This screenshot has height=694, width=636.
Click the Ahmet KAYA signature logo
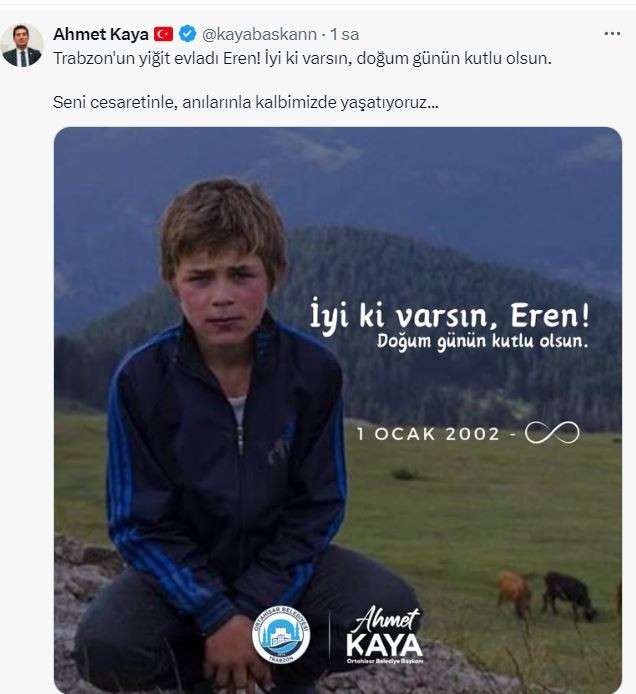tap(384, 634)
